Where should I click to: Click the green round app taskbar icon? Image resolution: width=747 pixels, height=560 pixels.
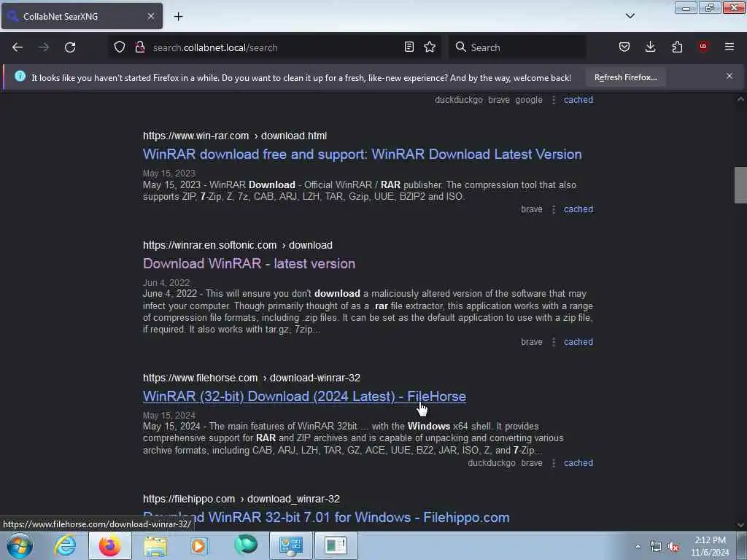point(246,545)
